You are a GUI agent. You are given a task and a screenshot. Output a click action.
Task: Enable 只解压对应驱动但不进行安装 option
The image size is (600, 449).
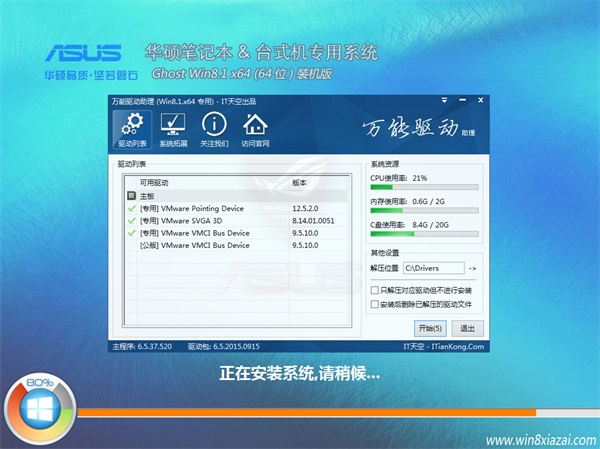(374, 289)
